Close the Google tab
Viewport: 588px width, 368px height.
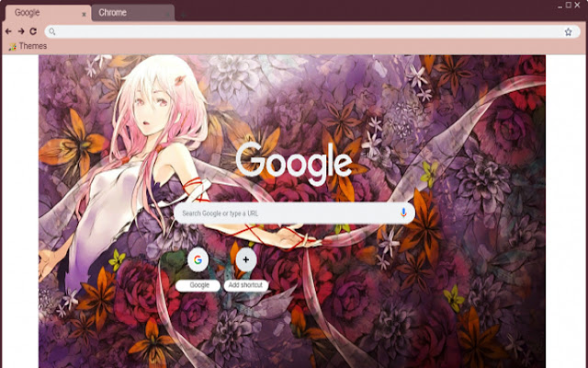coord(84,15)
